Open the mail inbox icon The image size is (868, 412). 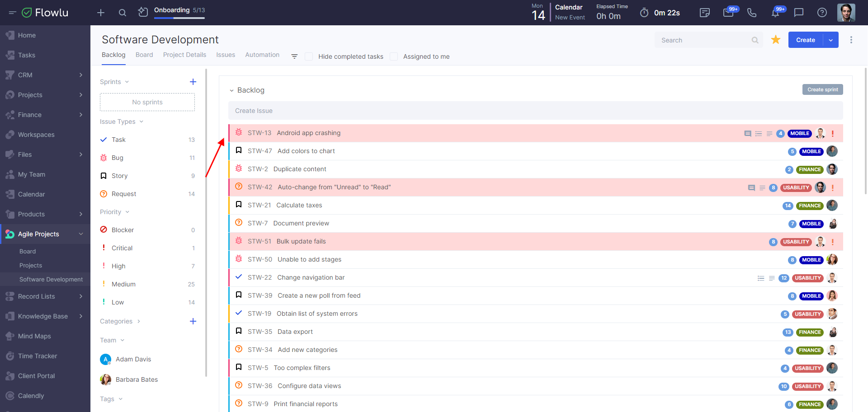point(728,13)
